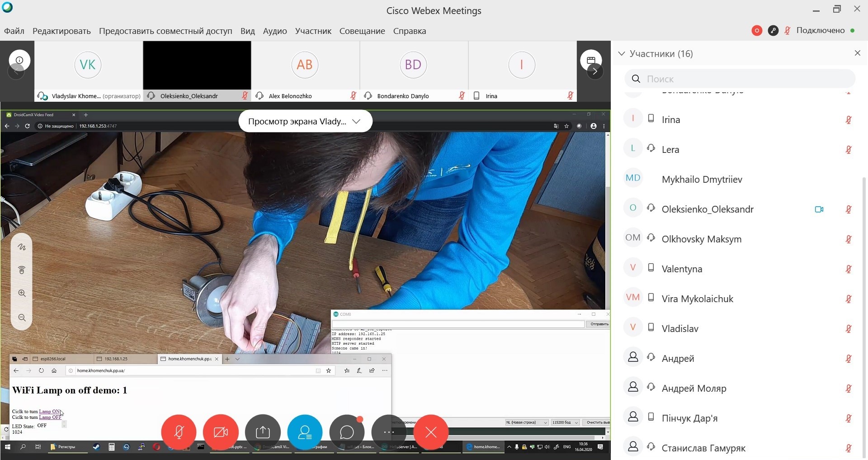Collapse Участники (16) panel chevron
The width and height of the screenshot is (868, 460).
[x=622, y=54]
